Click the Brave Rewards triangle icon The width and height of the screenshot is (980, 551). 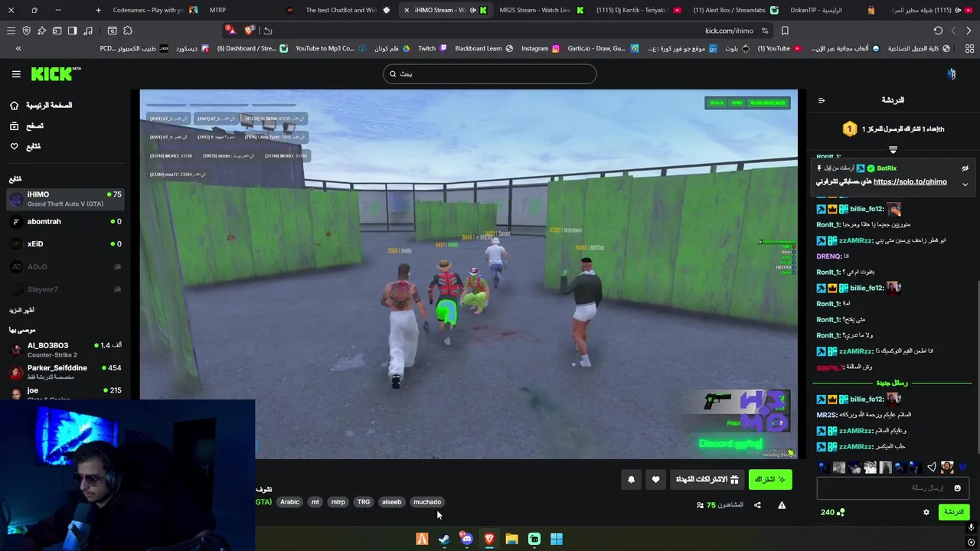(230, 31)
